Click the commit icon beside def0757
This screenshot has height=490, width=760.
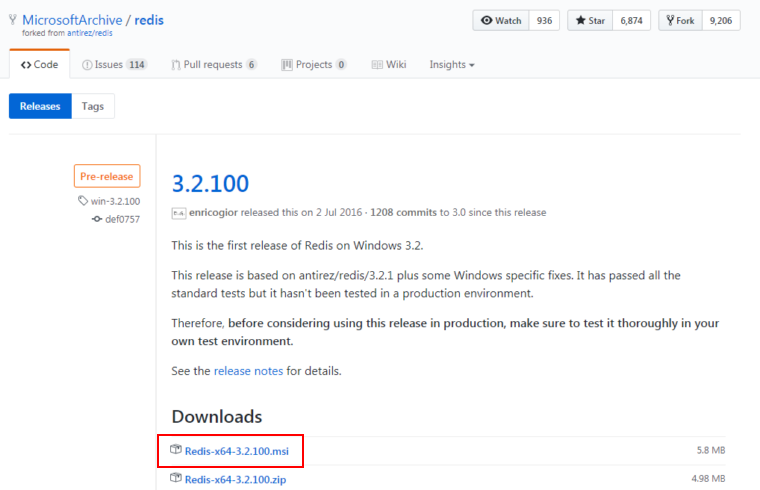[97, 219]
